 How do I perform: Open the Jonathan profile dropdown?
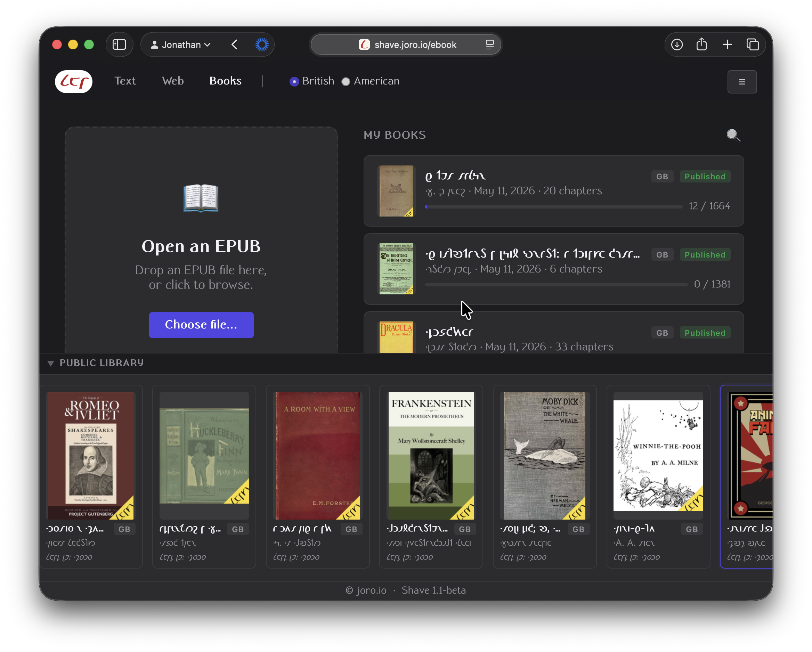[x=181, y=45]
